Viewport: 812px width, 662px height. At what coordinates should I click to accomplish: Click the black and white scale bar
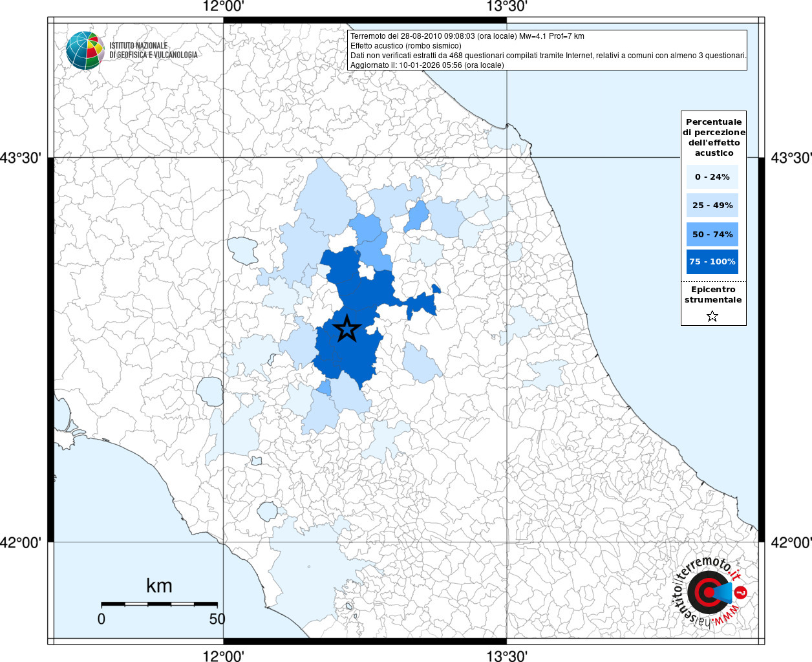point(159,604)
